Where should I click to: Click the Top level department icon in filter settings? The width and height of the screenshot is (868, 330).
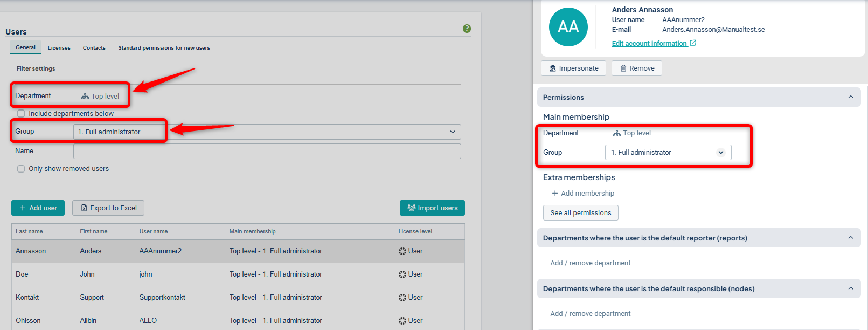pos(85,97)
